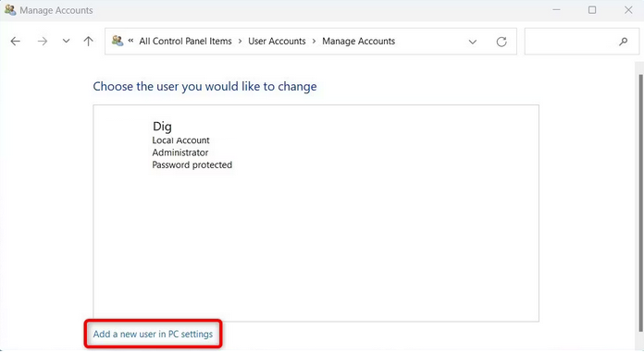The image size is (644, 353).
Task: Navigate to User Accounts breadcrumb
Action: coord(277,41)
